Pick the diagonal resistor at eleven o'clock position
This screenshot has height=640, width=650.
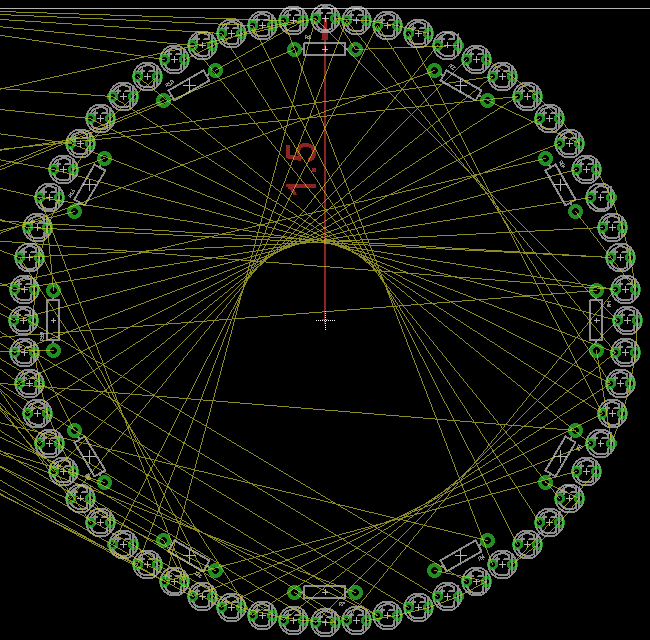click(189, 85)
